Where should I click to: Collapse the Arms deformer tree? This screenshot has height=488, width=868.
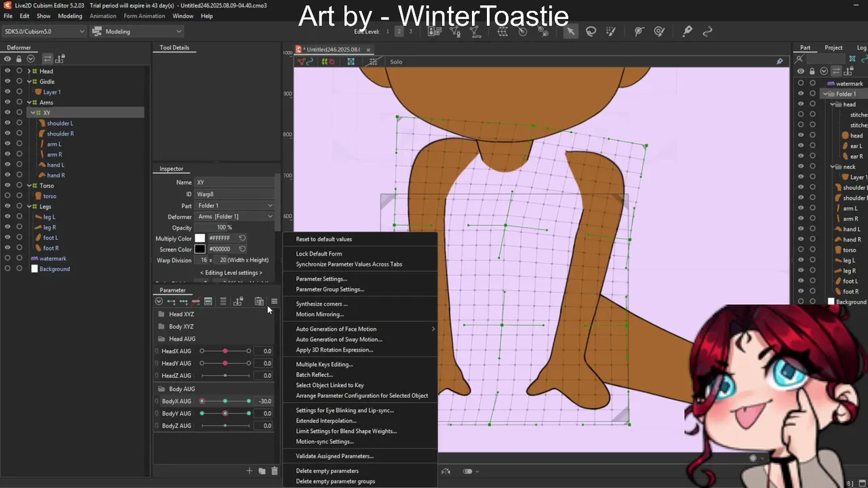[x=28, y=102]
